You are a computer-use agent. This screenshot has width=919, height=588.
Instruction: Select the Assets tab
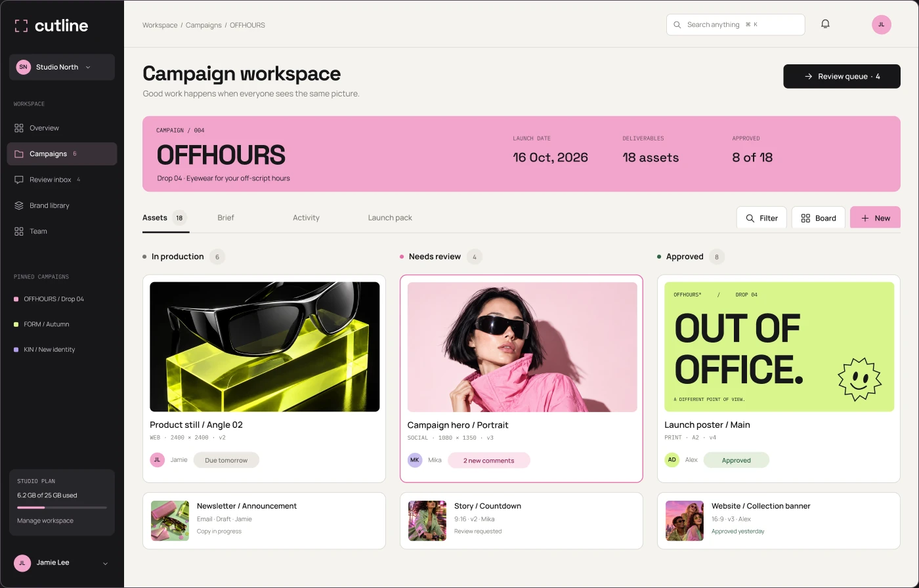(165, 218)
